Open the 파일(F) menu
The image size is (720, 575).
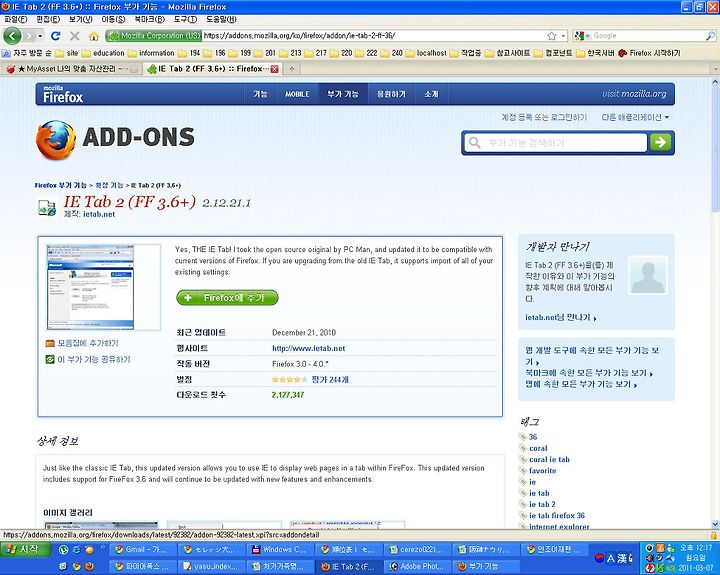click(16, 19)
